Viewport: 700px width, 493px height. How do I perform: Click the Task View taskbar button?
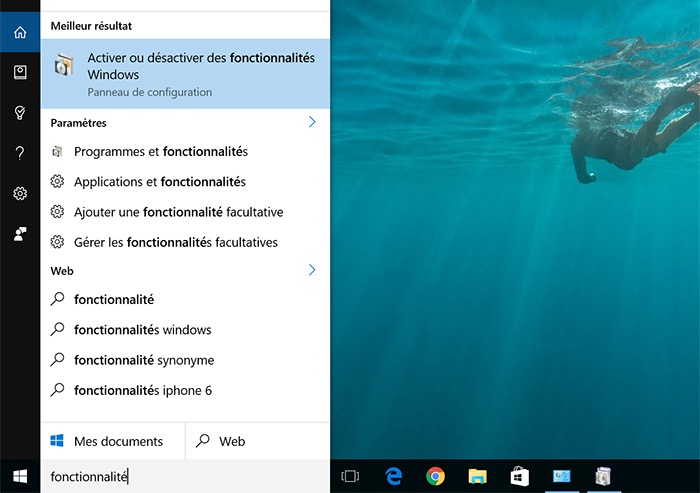tap(350, 477)
